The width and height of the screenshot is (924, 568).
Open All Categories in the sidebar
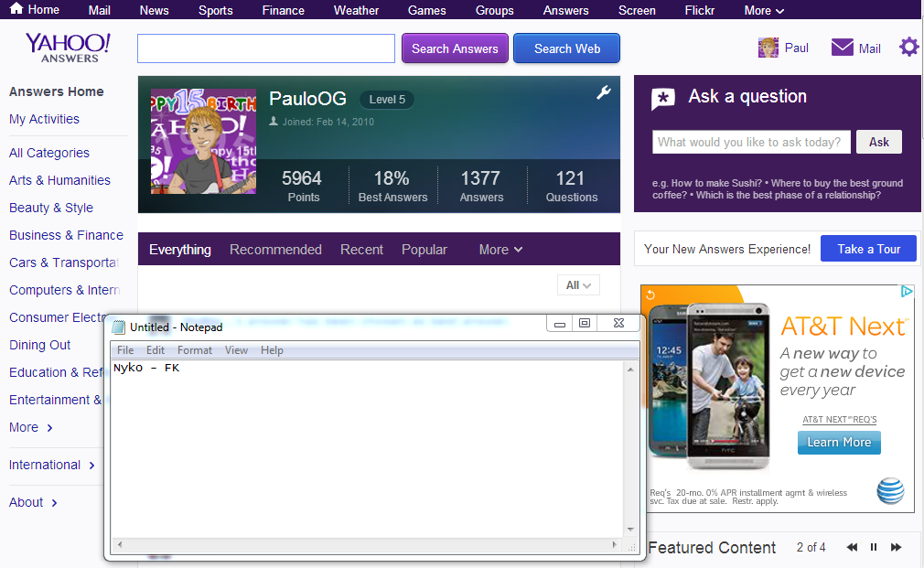48,153
